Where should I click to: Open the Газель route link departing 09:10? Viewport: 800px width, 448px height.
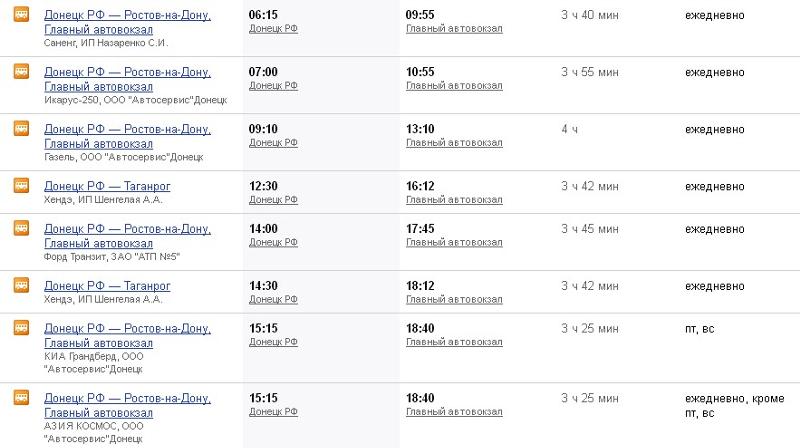pyautogui.click(x=128, y=137)
